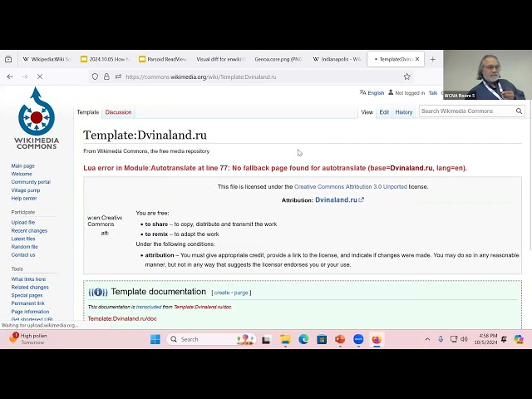
Task: Switch to the Indianapolis browser tab
Action: click(337, 59)
